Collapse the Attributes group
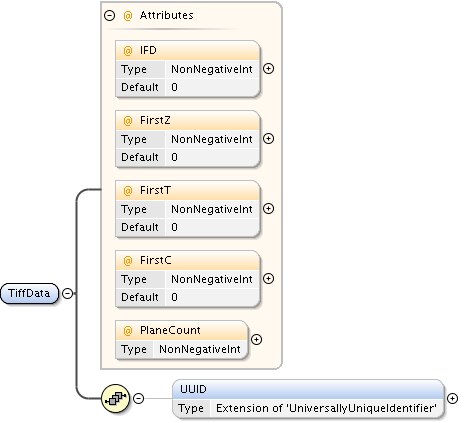The height and width of the screenshot is (423, 476). coord(109,15)
